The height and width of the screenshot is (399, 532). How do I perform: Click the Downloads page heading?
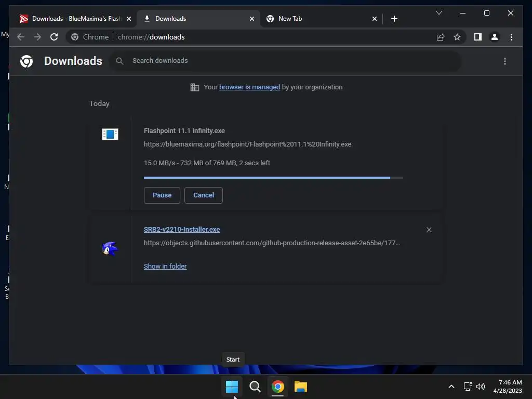click(x=73, y=61)
